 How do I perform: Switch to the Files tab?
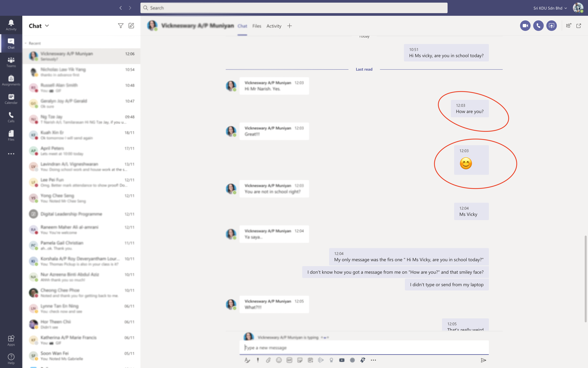click(x=257, y=26)
